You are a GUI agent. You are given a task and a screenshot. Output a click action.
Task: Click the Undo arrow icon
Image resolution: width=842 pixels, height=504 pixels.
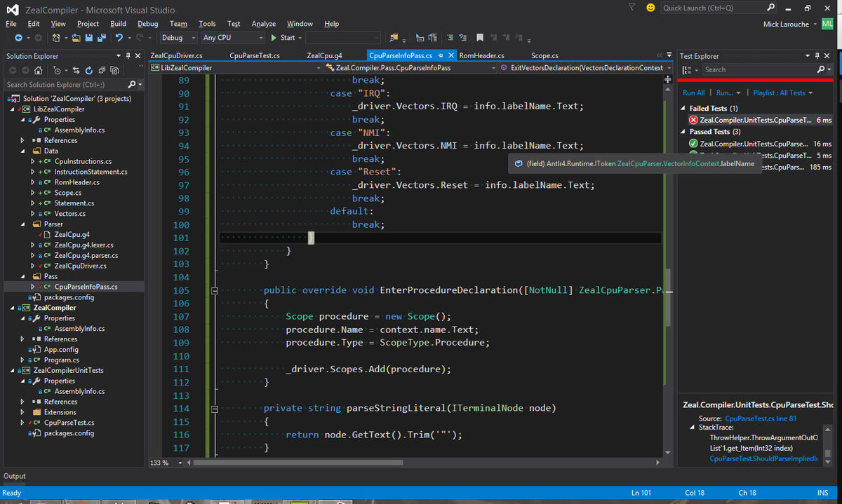tap(119, 38)
